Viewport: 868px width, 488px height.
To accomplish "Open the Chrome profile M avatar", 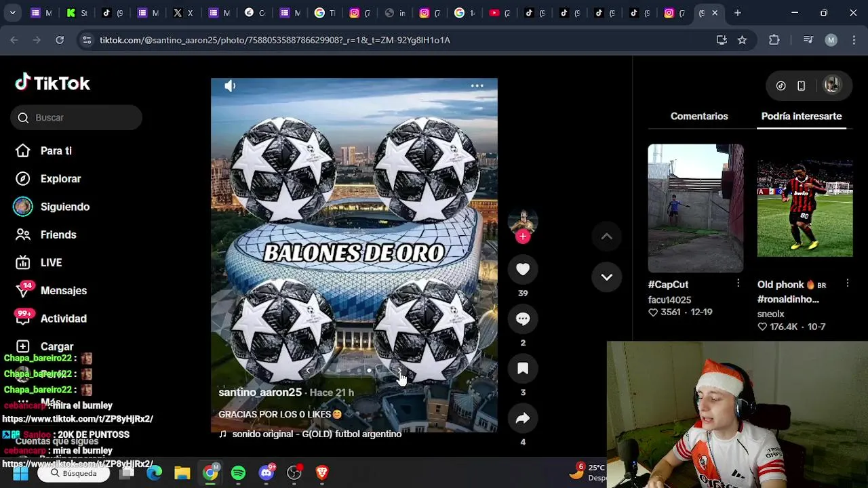I will (831, 40).
